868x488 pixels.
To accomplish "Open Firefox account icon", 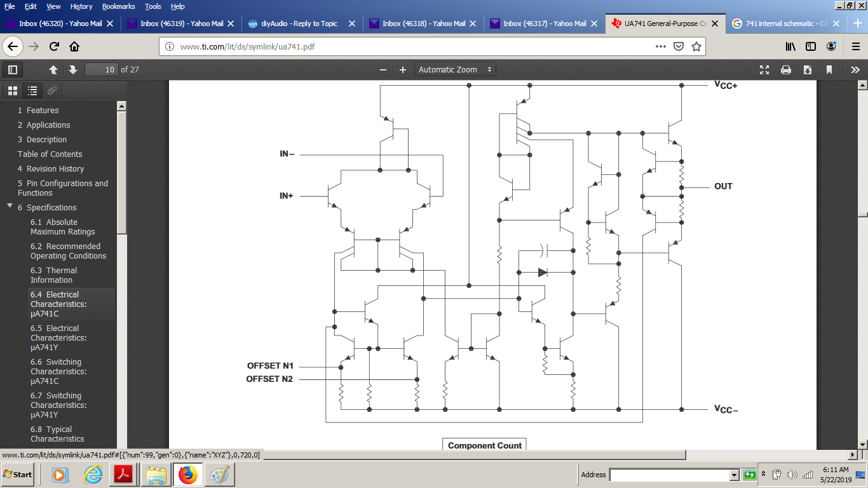I will tap(831, 46).
